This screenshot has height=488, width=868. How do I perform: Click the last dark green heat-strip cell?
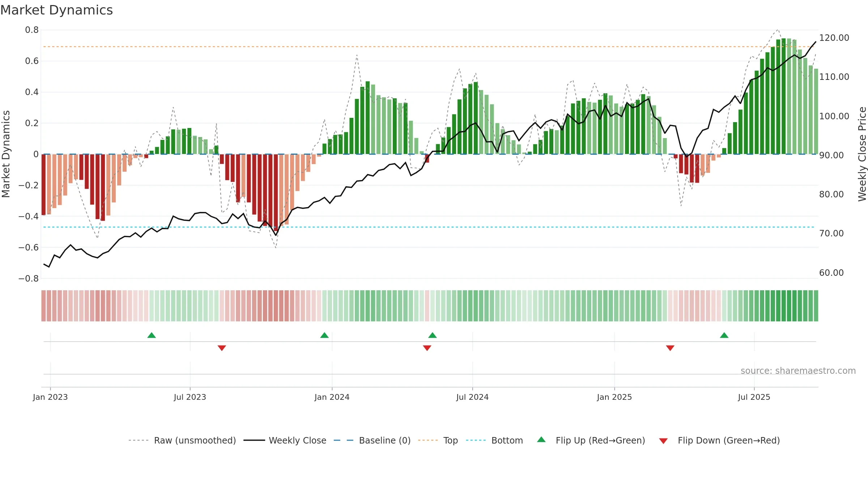[816, 306]
